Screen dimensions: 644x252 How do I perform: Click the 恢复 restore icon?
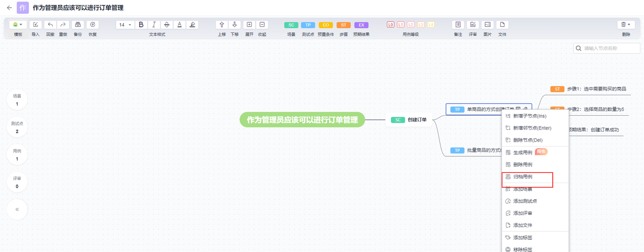click(x=93, y=25)
